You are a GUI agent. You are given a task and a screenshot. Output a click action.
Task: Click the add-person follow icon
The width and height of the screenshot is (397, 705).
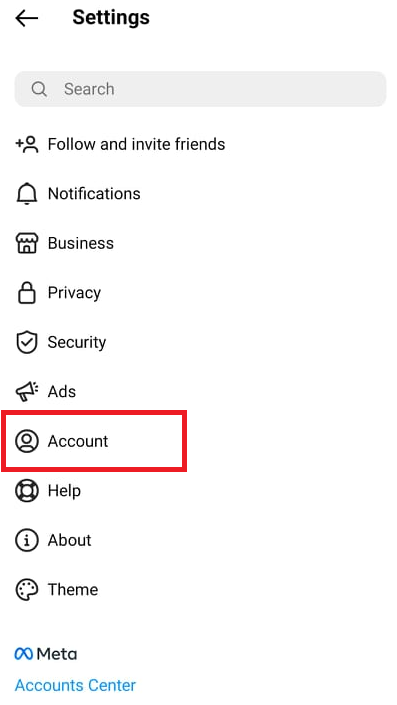click(27, 144)
